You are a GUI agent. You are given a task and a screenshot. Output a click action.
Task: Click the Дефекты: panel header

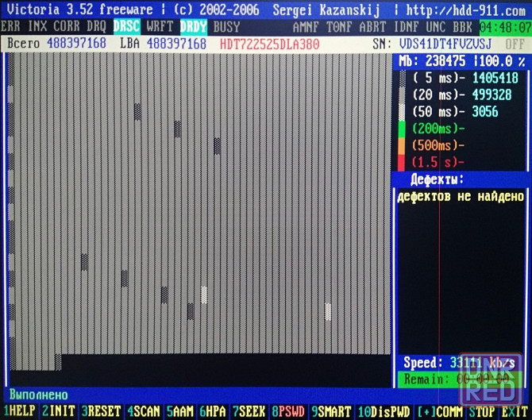[x=437, y=179]
